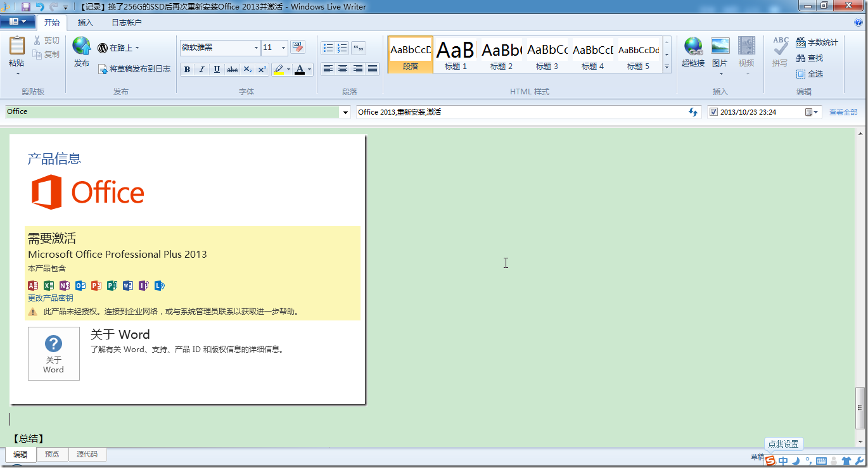Align text to the right

358,68
